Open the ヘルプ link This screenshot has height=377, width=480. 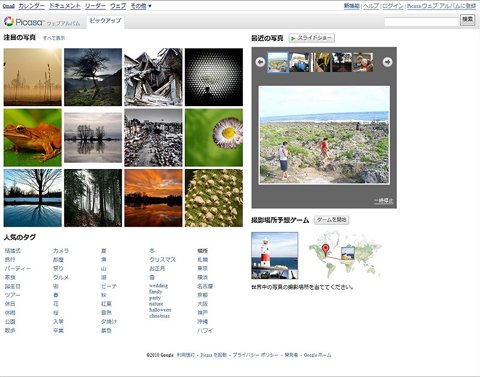(x=371, y=6)
